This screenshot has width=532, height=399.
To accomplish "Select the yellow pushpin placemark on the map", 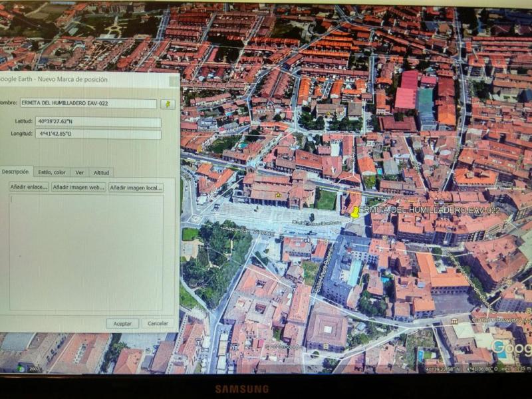I will click(x=355, y=212).
